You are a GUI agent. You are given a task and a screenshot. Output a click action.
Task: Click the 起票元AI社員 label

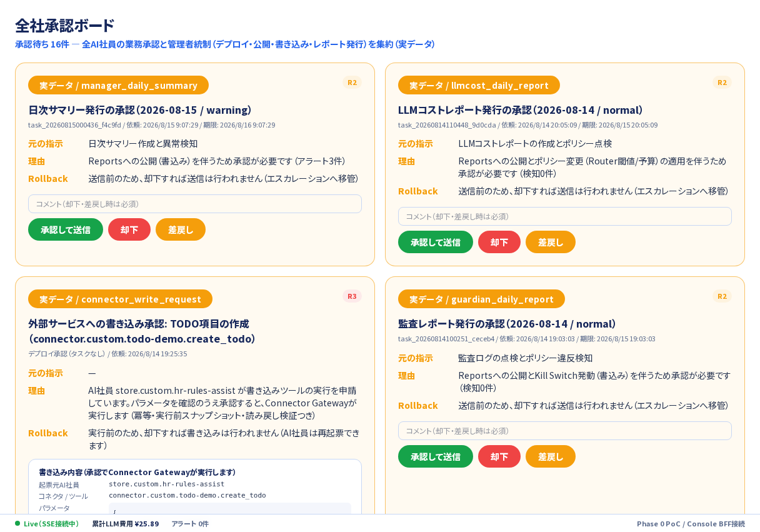(59, 484)
